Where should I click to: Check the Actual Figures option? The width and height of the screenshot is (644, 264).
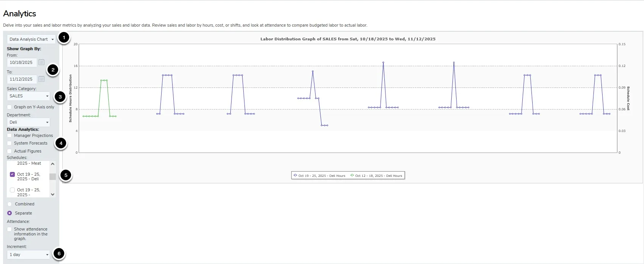(x=10, y=151)
